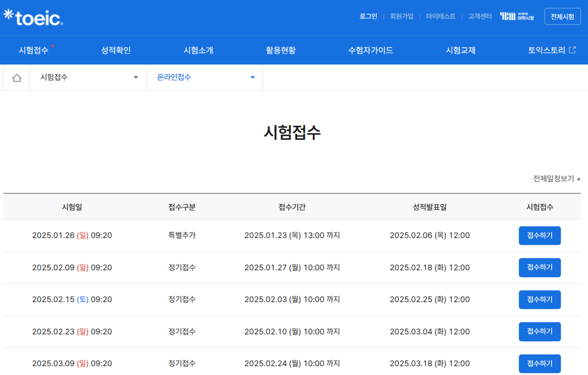Open the 성적확인 menu
Screen dimensions: 588x375
pyautogui.click(x=116, y=50)
